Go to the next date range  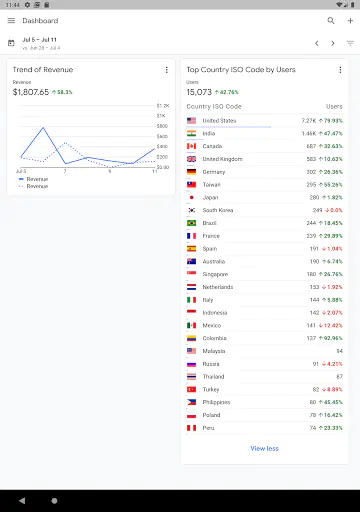click(x=333, y=43)
